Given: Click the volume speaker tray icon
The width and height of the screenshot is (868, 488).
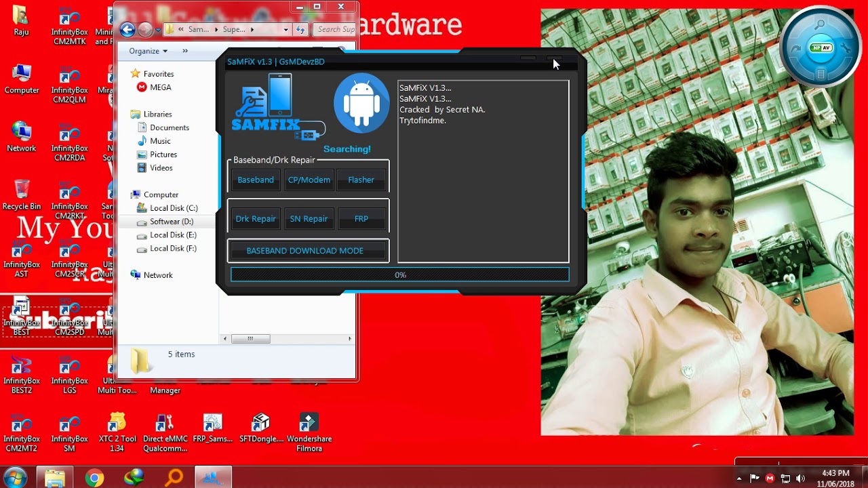Looking at the screenshot, I should [x=801, y=479].
